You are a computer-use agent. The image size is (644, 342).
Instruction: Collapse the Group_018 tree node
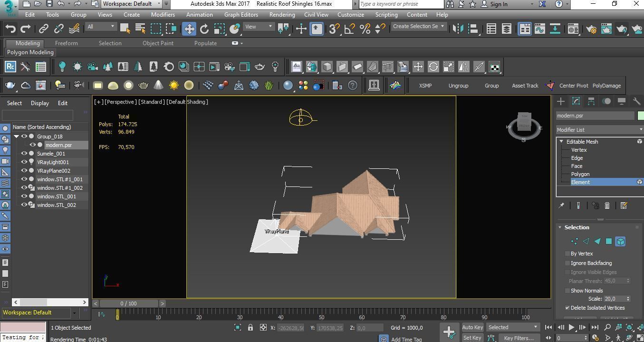pyautogui.click(x=17, y=137)
